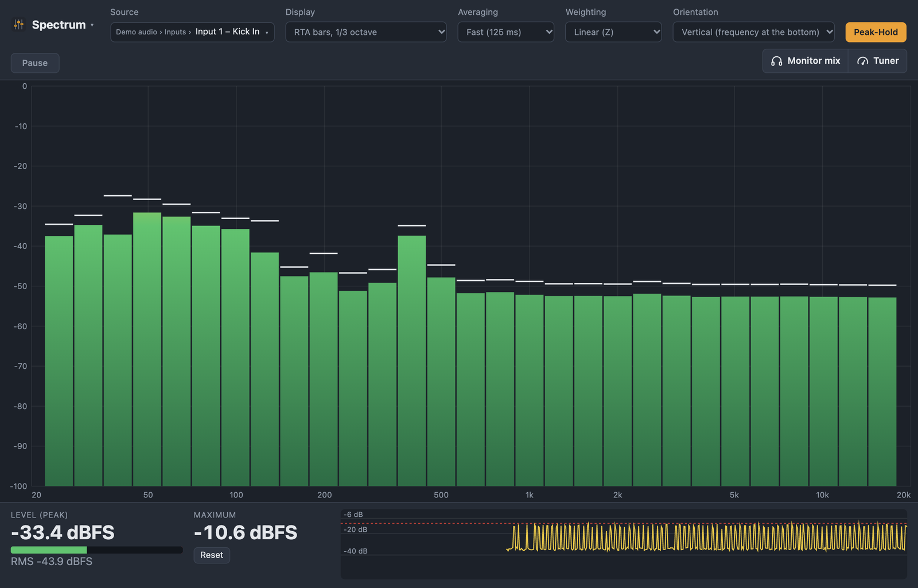Open the Monitor mix tab
This screenshot has height=588, width=918.
coord(806,61)
